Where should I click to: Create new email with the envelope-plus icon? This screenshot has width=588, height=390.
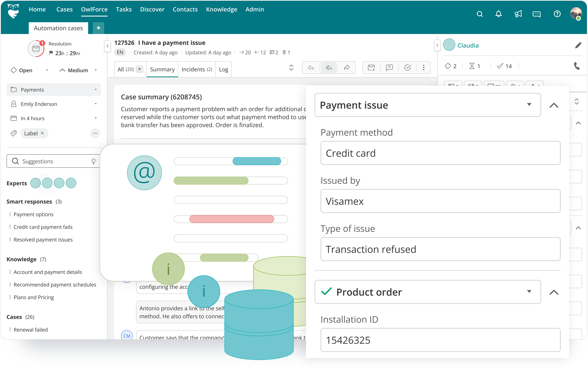click(x=371, y=68)
